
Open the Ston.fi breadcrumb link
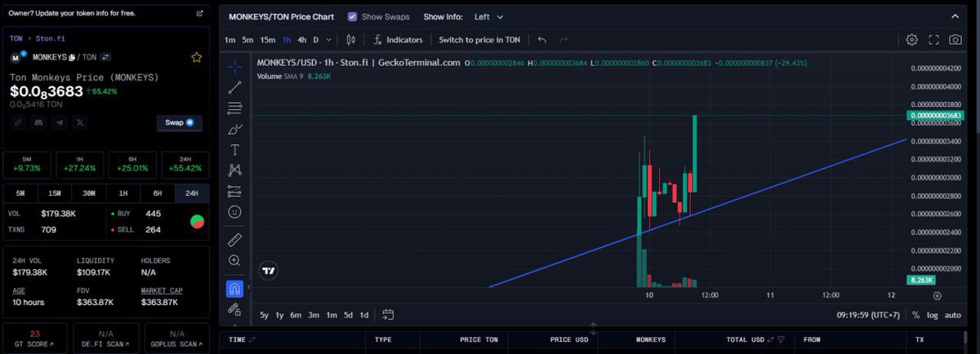point(49,38)
